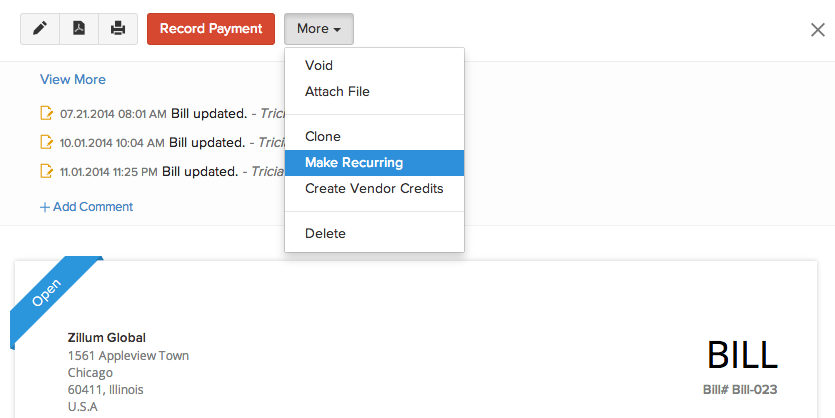Click the 07.21.2014 08:01 AM timestamp
This screenshot has height=418, width=835.
113,114
